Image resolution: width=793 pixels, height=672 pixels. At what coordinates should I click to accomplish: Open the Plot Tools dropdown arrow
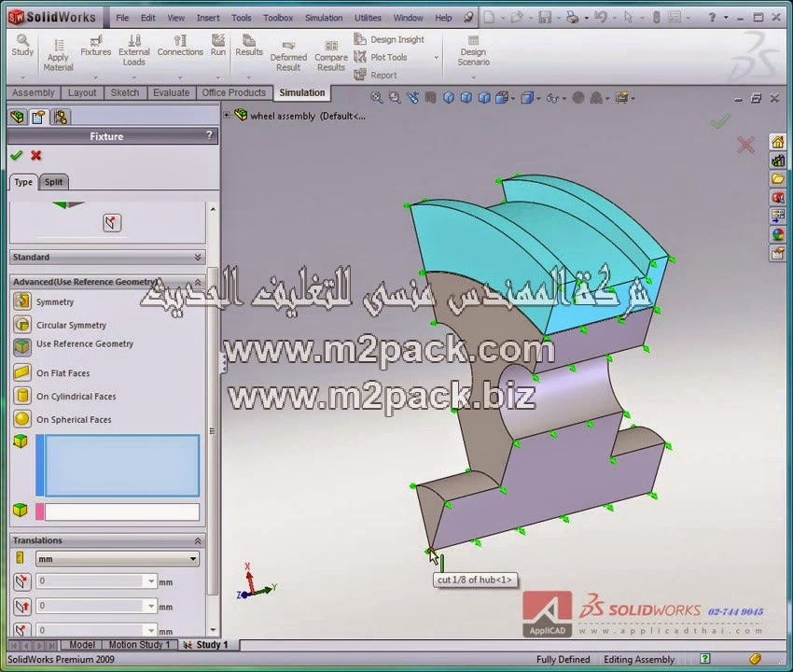point(437,57)
